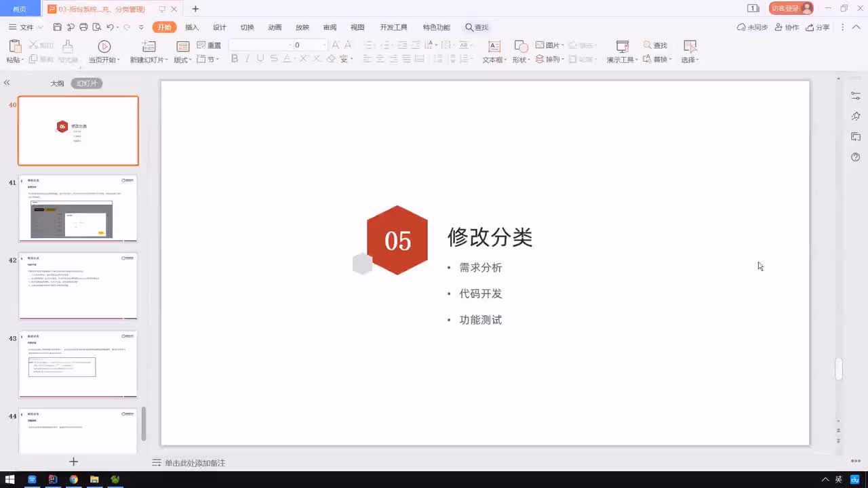Select slide 43 thumbnail

78,364
